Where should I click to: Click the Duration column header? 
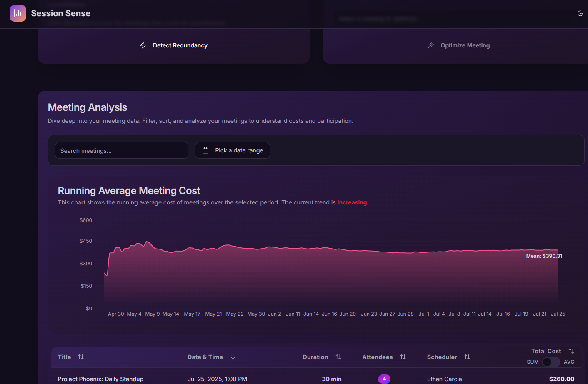[x=315, y=357]
